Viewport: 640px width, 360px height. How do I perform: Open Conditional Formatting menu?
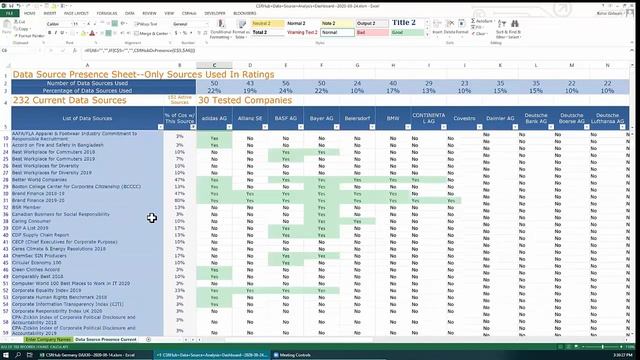[x=221, y=29]
